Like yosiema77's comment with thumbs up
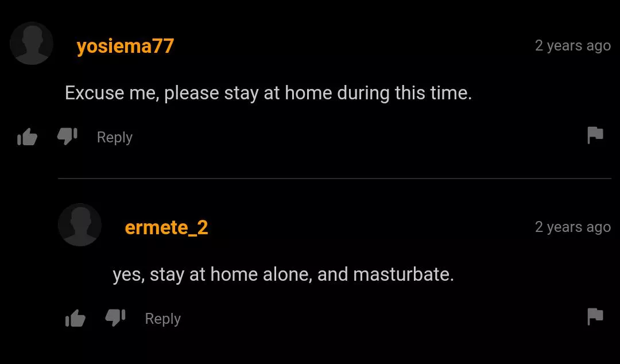 [x=28, y=137]
